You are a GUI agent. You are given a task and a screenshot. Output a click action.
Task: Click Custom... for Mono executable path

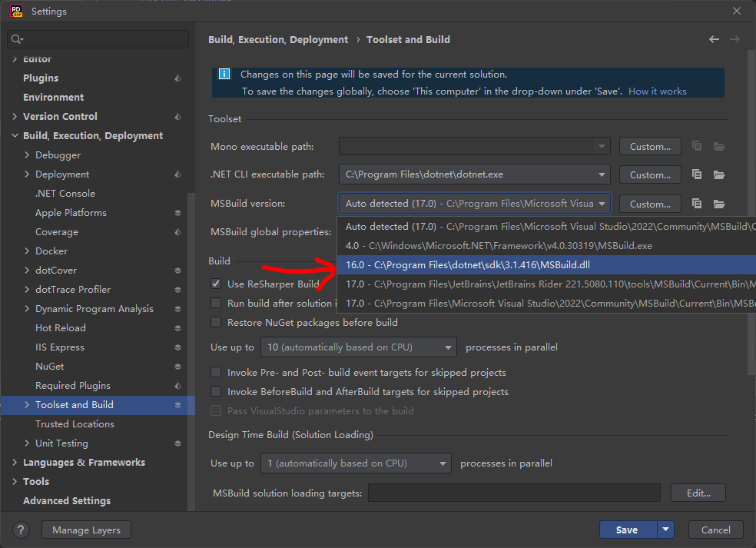click(650, 146)
